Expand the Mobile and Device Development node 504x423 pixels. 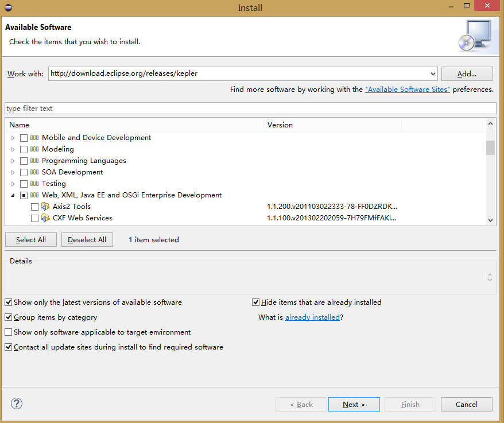[13, 138]
